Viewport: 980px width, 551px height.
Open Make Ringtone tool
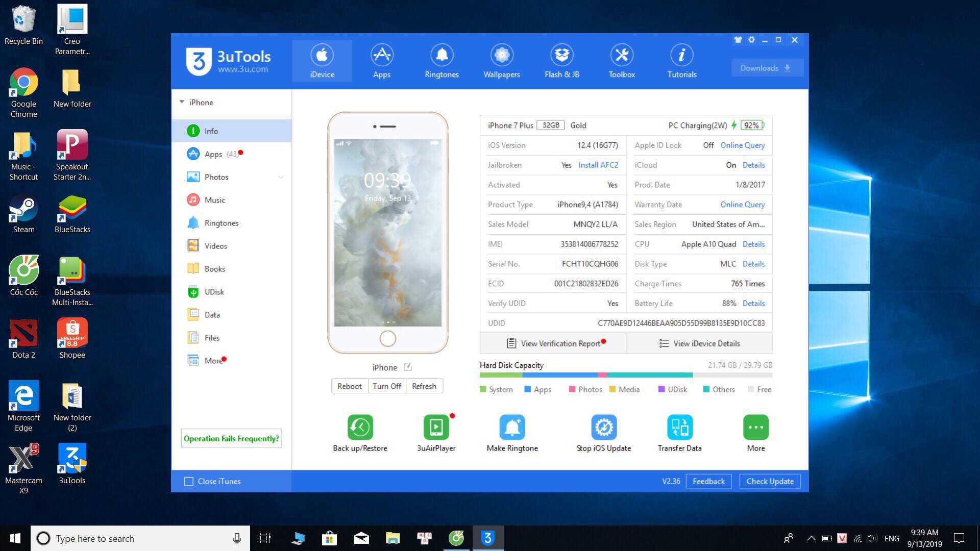(x=512, y=428)
